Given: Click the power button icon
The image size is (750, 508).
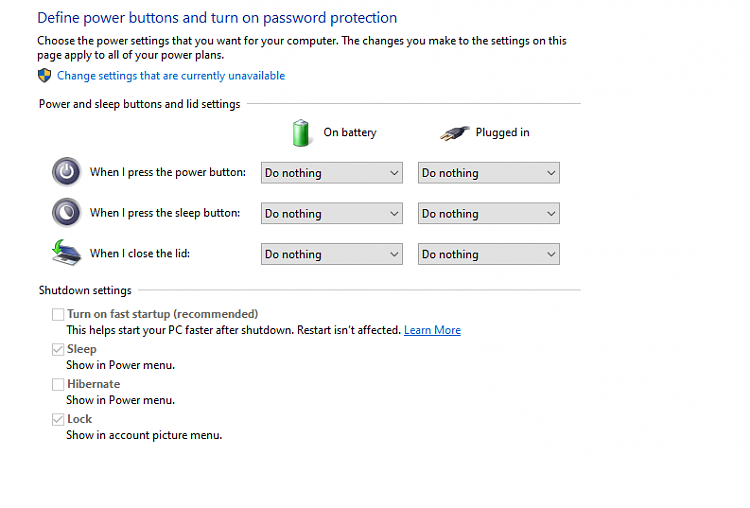Looking at the screenshot, I should pos(66,172).
